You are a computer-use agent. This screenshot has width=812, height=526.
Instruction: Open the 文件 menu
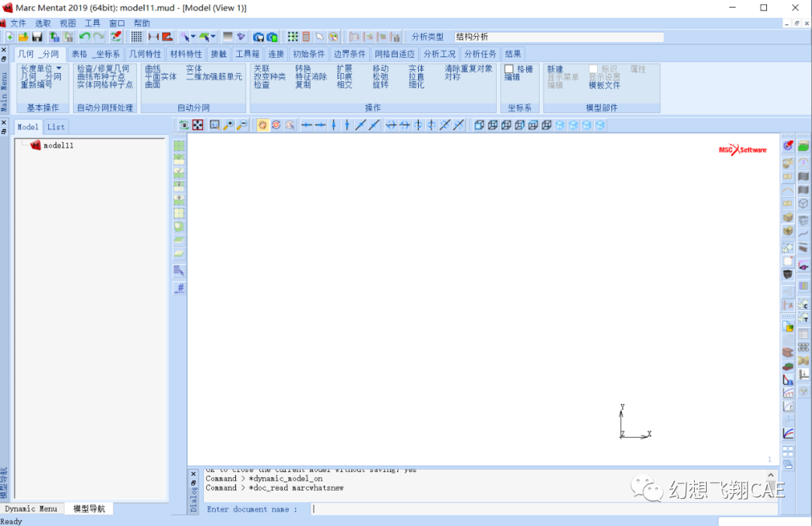(x=18, y=23)
